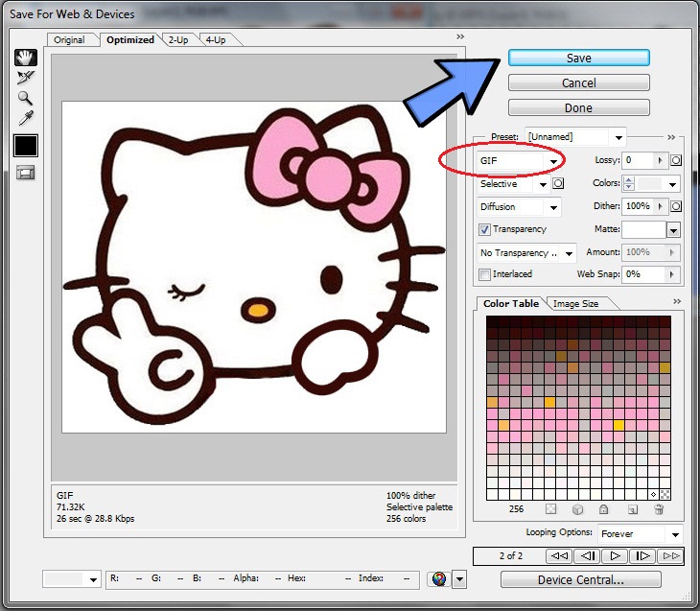Screen dimensions: 700x611
Task: Open the Original tab
Action: [x=69, y=39]
